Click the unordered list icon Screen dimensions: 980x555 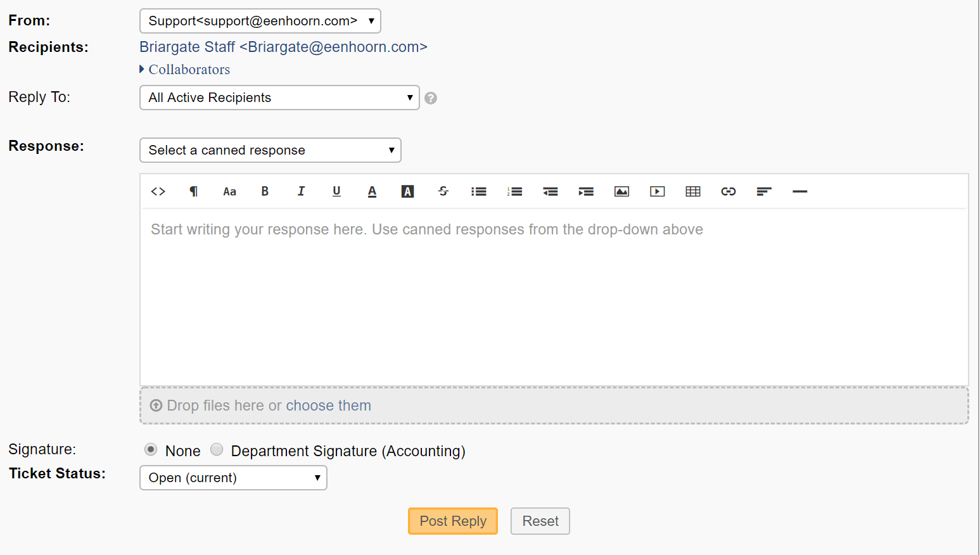479,191
